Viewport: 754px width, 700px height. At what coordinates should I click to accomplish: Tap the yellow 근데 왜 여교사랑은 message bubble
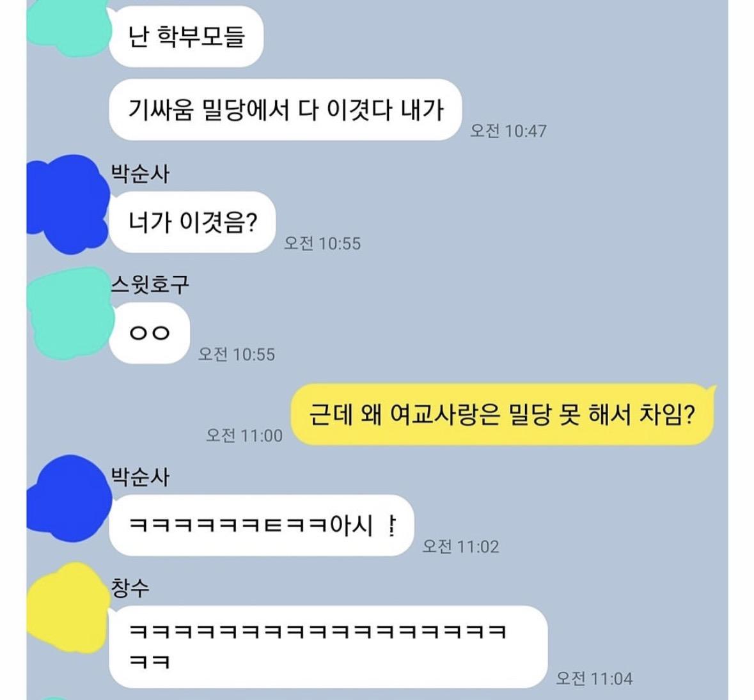(x=503, y=414)
